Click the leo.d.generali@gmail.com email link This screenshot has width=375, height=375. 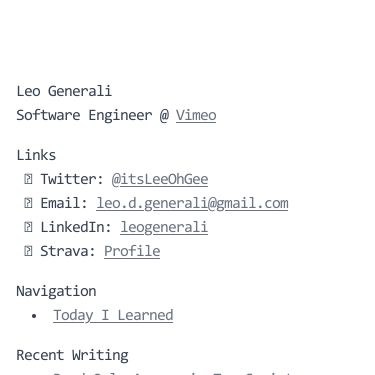tap(192, 203)
